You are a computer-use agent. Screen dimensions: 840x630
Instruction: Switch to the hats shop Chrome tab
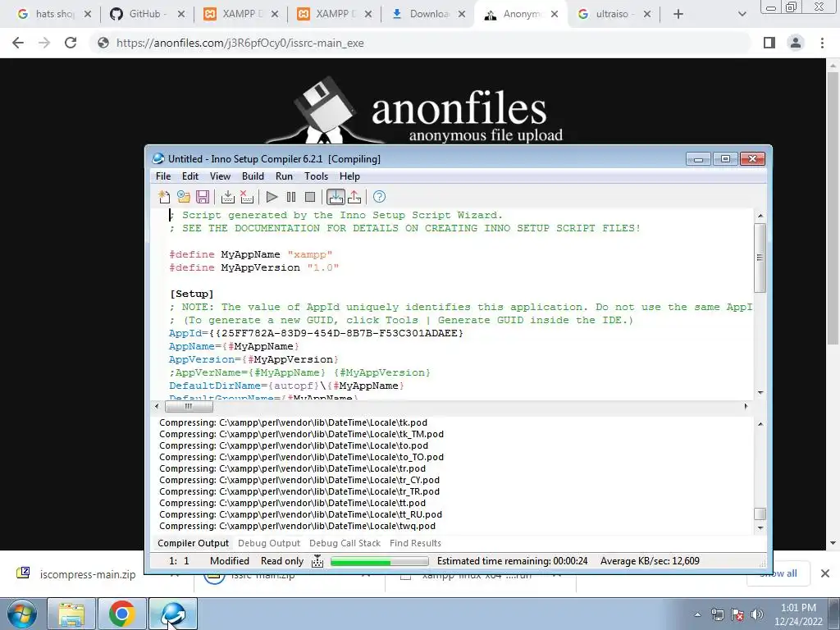[53, 14]
